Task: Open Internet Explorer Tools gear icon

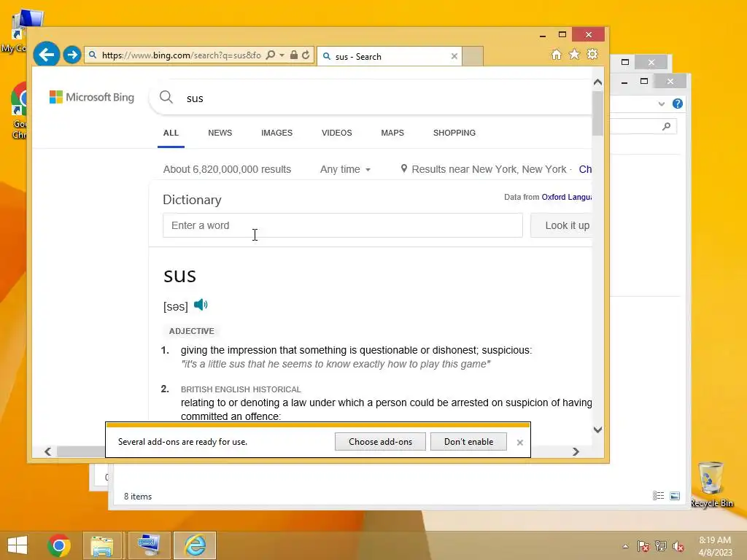Action: [x=592, y=54]
